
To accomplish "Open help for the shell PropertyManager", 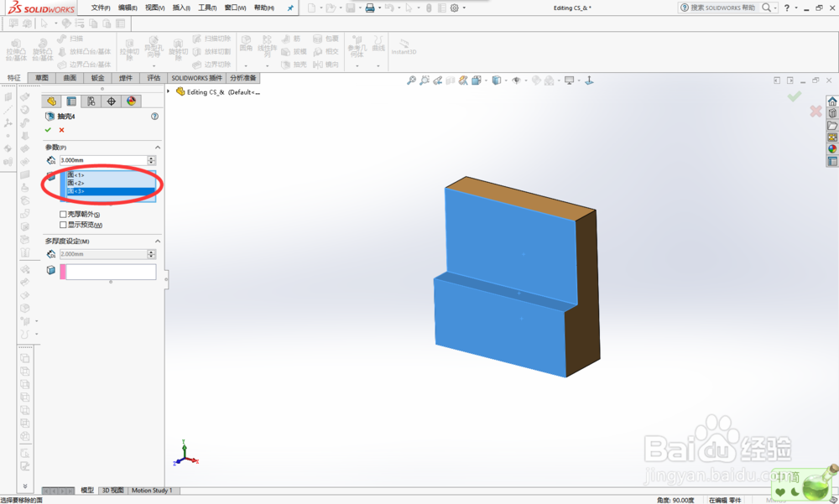I will [x=154, y=116].
